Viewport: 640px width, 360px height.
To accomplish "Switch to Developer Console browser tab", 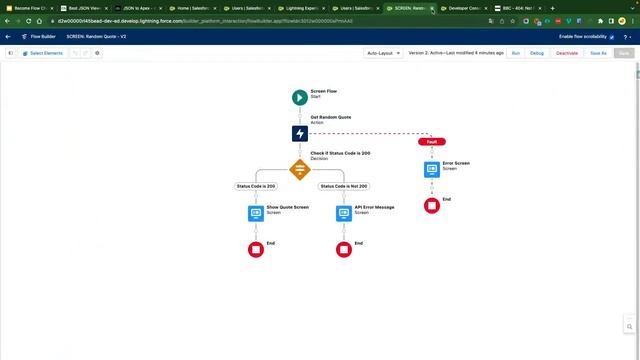I will click(464, 8).
